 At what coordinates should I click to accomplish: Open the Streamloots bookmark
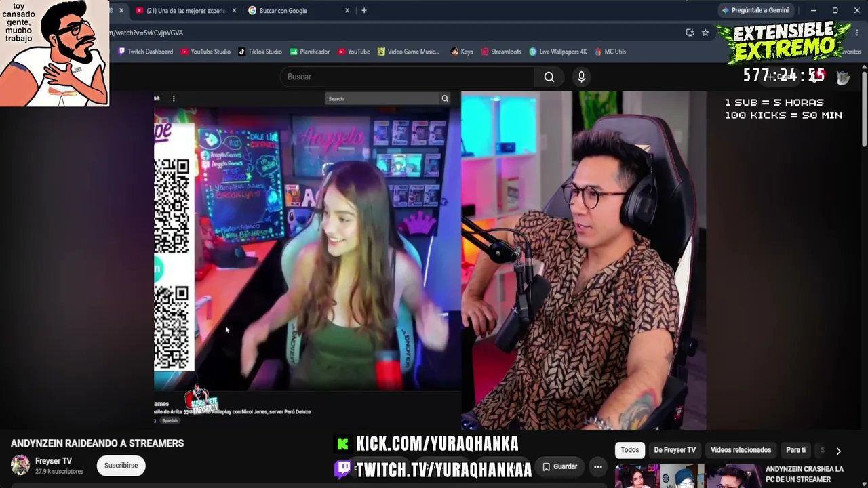coord(501,52)
